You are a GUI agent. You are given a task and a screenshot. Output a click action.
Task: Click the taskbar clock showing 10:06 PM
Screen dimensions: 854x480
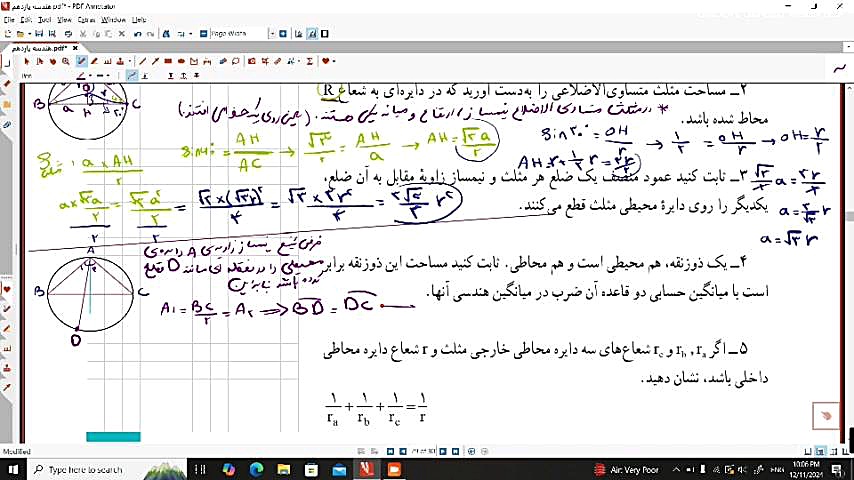pyautogui.click(x=806, y=469)
